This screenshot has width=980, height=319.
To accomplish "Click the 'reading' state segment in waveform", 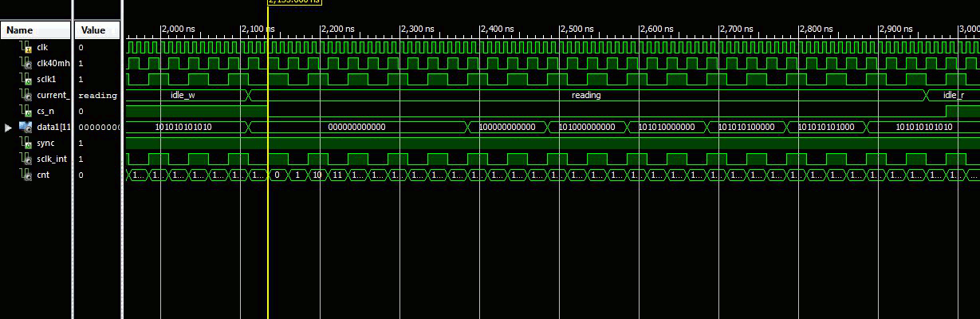I will click(586, 96).
